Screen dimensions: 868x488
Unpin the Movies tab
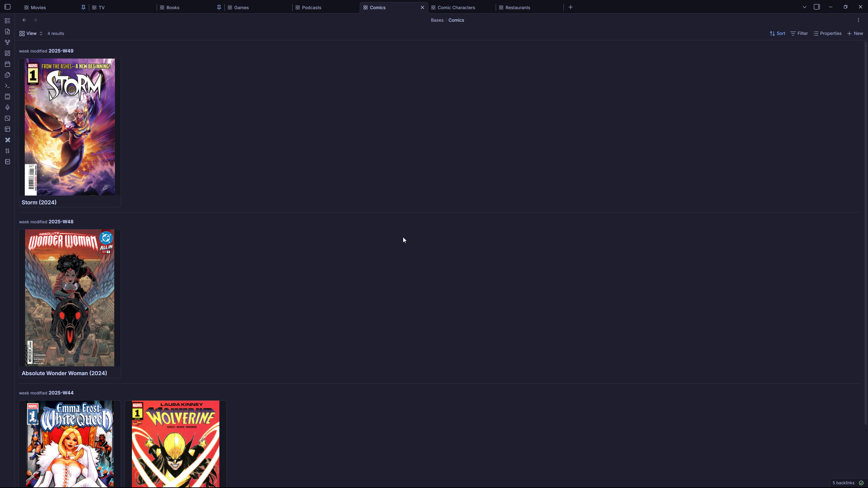click(x=83, y=7)
